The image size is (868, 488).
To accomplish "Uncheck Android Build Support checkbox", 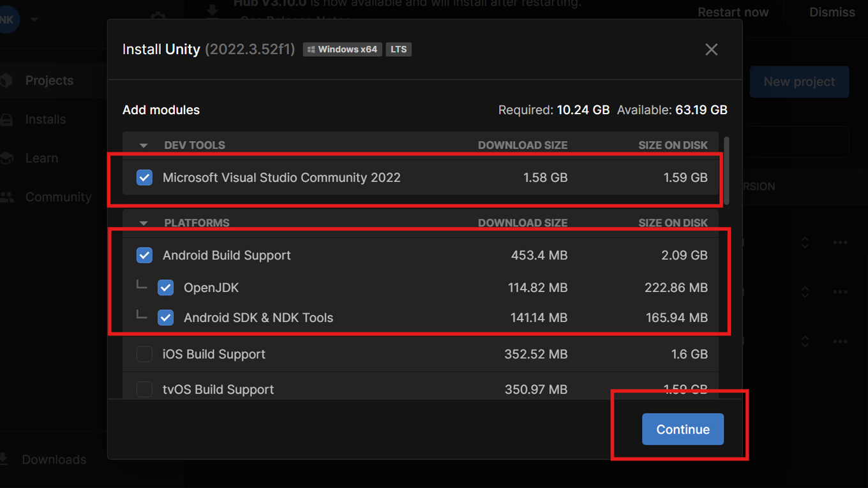I will point(144,255).
